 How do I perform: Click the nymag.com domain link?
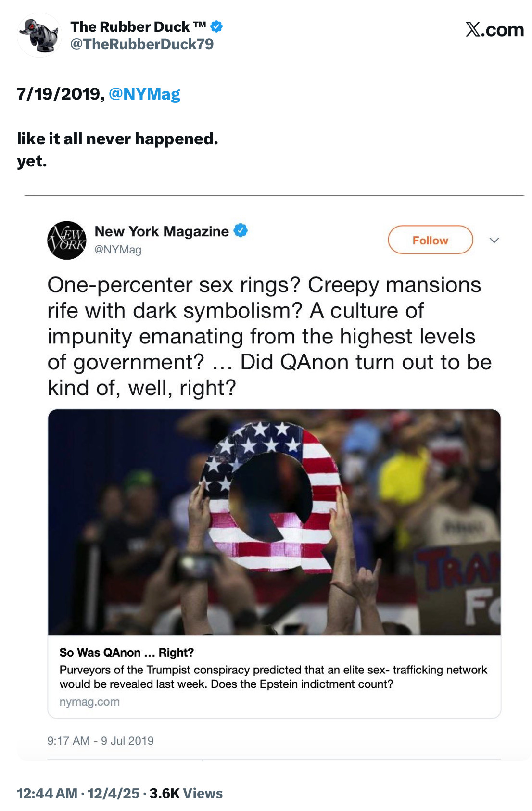click(x=89, y=702)
